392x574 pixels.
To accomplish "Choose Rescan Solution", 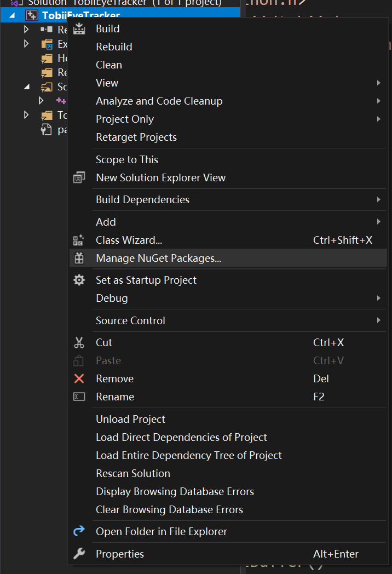I will click(x=133, y=473).
